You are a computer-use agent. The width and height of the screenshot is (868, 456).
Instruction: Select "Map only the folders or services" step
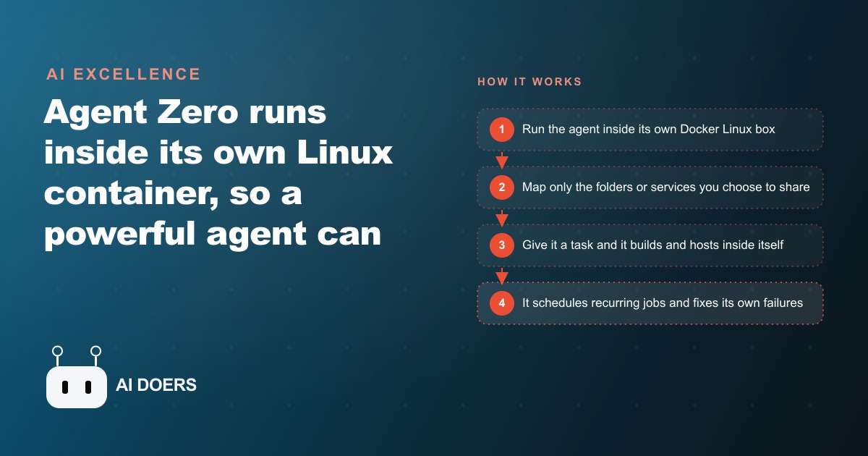click(650, 187)
